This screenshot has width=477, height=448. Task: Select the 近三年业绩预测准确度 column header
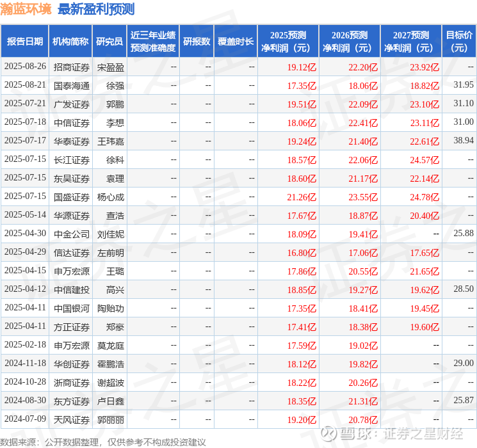click(x=153, y=41)
